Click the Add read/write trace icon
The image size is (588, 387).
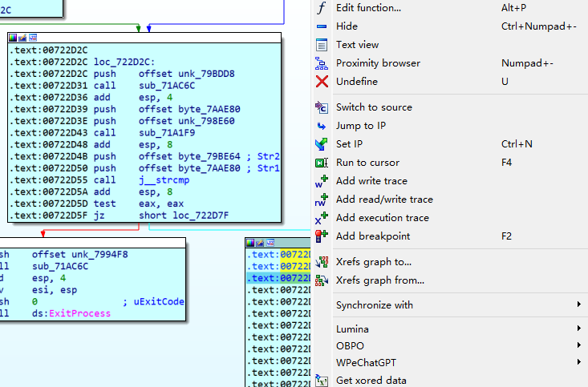tap(322, 200)
